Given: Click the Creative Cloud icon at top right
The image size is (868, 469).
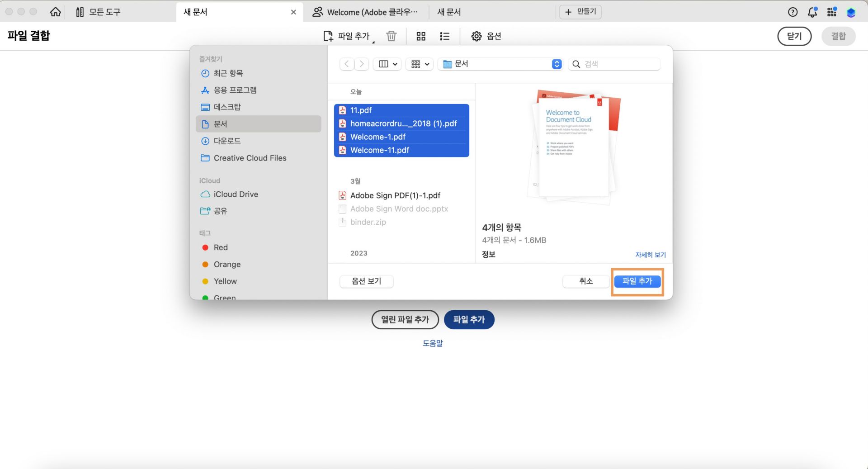Looking at the screenshot, I should click(851, 12).
